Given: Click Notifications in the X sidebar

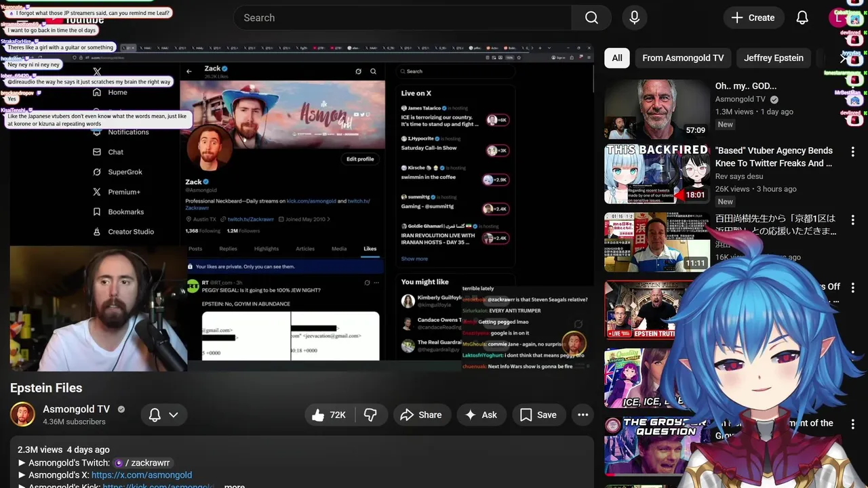Looking at the screenshot, I should click(x=121, y=132).
